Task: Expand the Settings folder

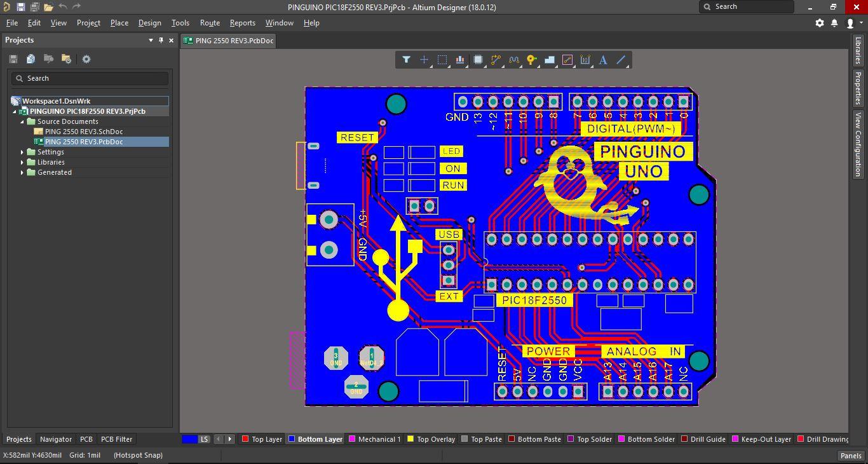Action: coord(22,152)
